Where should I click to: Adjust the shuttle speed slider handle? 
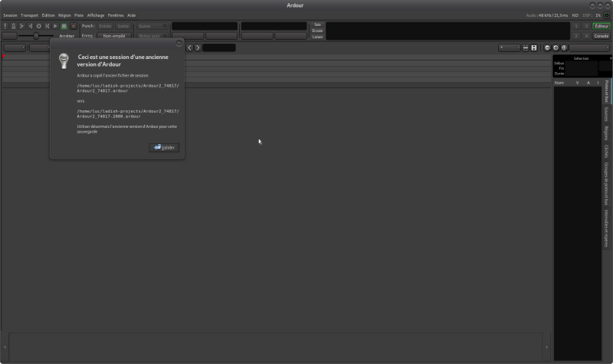pyautogui.click(x=36, y=36)
